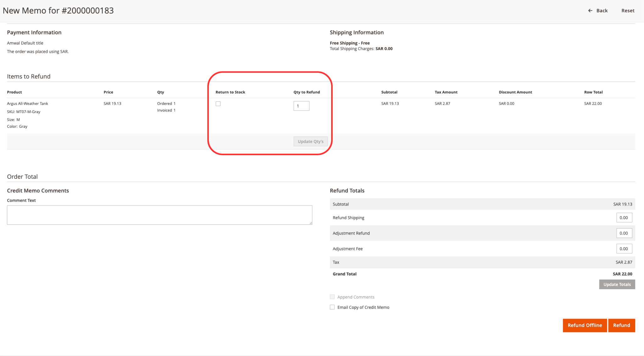
Task: Click the Comment Text label
Action: pyautogui.click(x=21, y=201)
